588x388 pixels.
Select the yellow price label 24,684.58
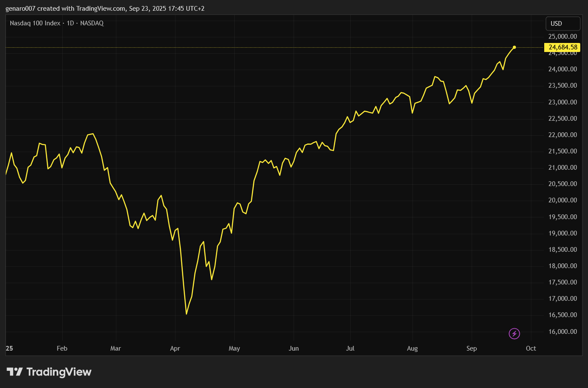(x=563, y=48)
